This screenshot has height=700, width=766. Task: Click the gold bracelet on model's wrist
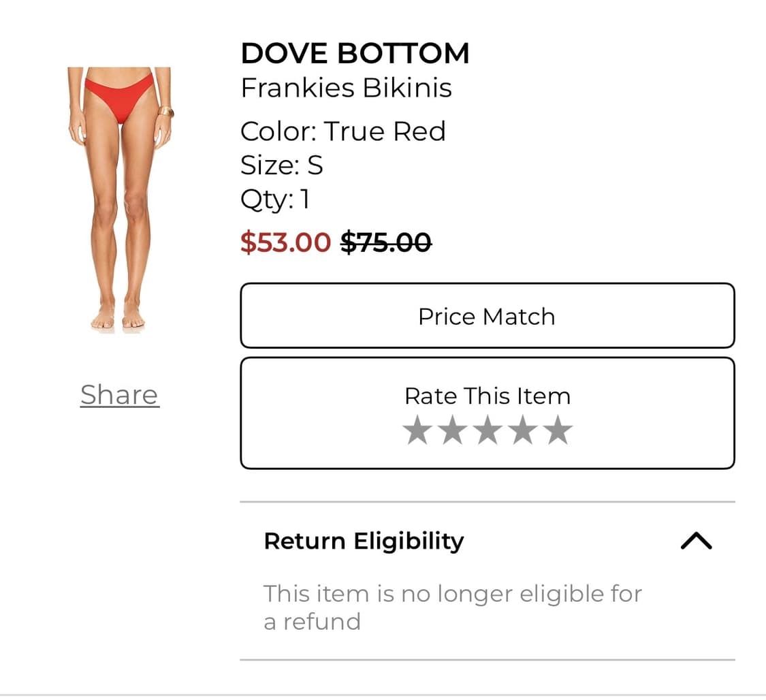(165, 112)
